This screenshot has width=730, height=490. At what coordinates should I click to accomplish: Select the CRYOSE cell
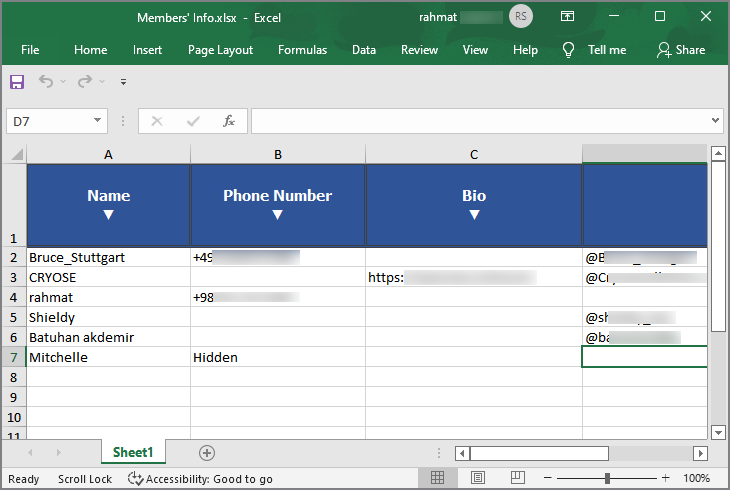click(x=108, y=277)
